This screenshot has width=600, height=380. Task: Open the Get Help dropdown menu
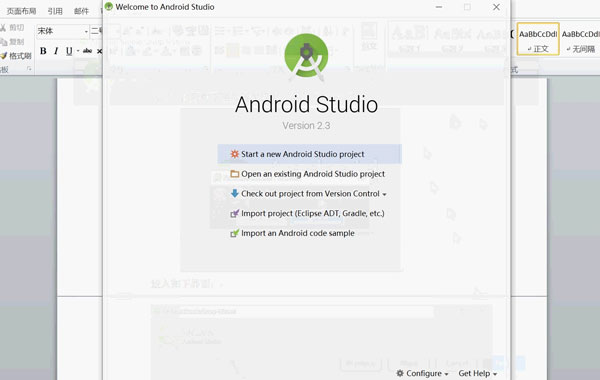(478, 373)
